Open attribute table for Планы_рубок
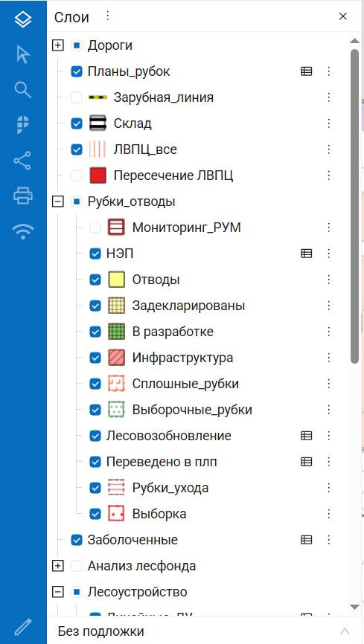This screenshot has width=364, height=644. pyautogui.click(x=306, y=71)
